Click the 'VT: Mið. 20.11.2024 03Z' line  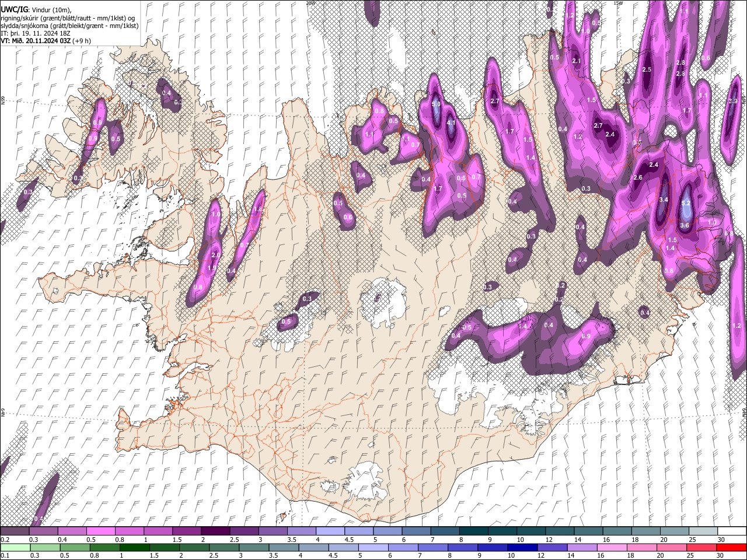click(36, 41)
